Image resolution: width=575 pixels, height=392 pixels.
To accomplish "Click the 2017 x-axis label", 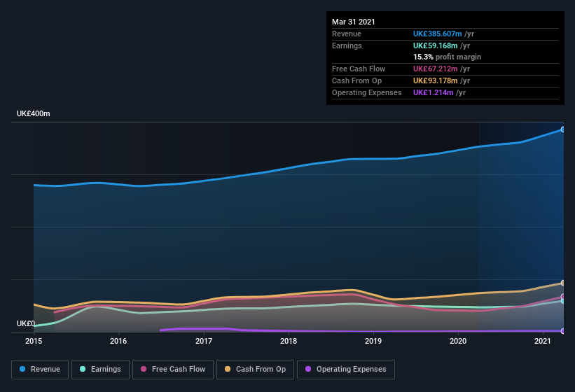I will 204,341.
